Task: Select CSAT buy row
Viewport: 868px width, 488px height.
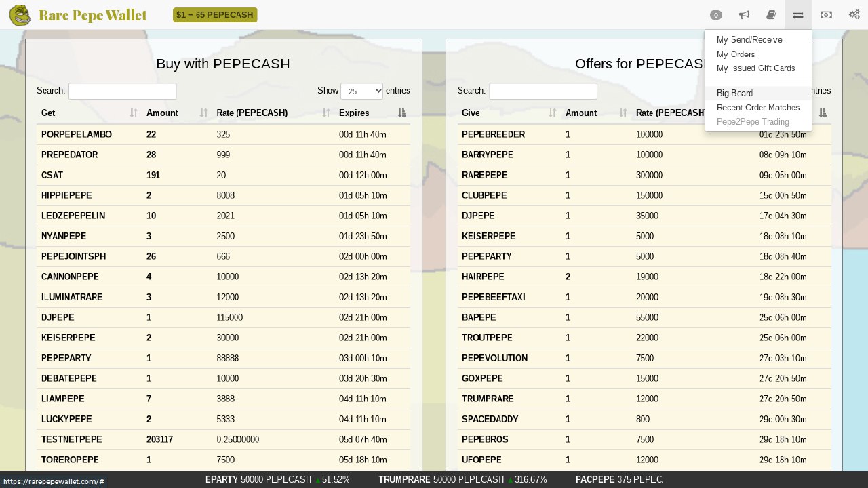Action: coord(223,175)
